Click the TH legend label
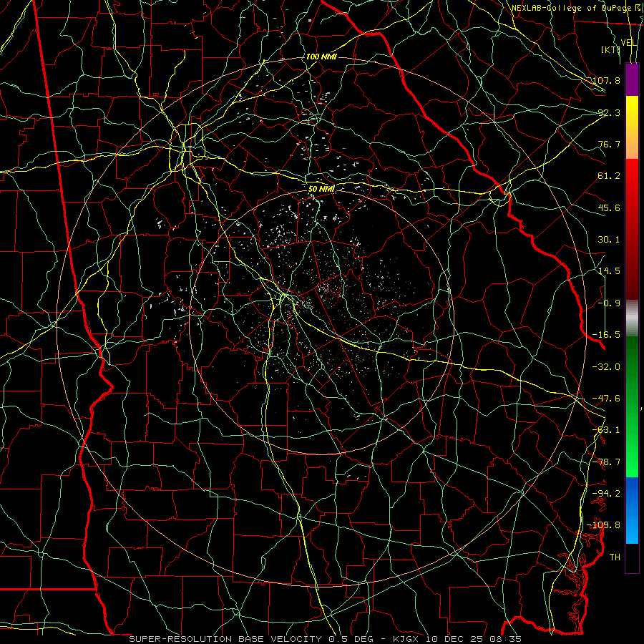Screen dimensions: 644x644 (x=615, y=557)
